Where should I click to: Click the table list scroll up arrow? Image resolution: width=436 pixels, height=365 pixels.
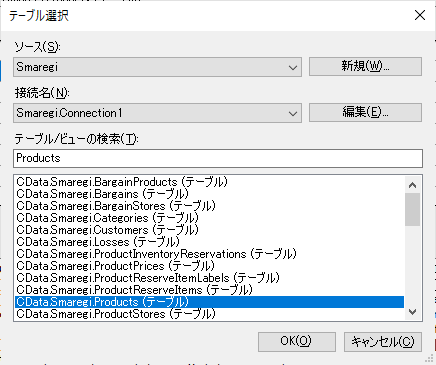[413, 185]
